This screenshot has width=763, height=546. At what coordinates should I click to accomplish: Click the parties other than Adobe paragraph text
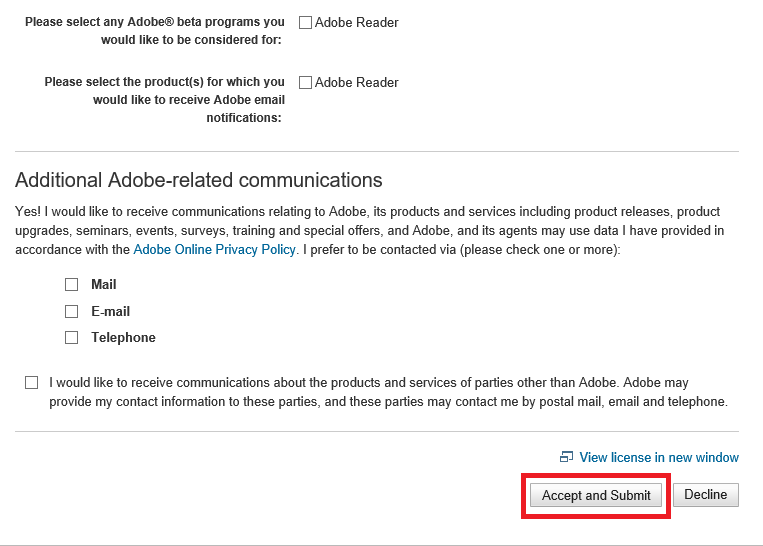tap(388, 392)
